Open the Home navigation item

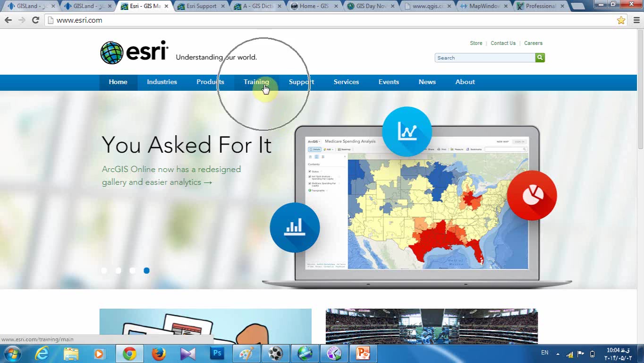[x=118, y=82]
